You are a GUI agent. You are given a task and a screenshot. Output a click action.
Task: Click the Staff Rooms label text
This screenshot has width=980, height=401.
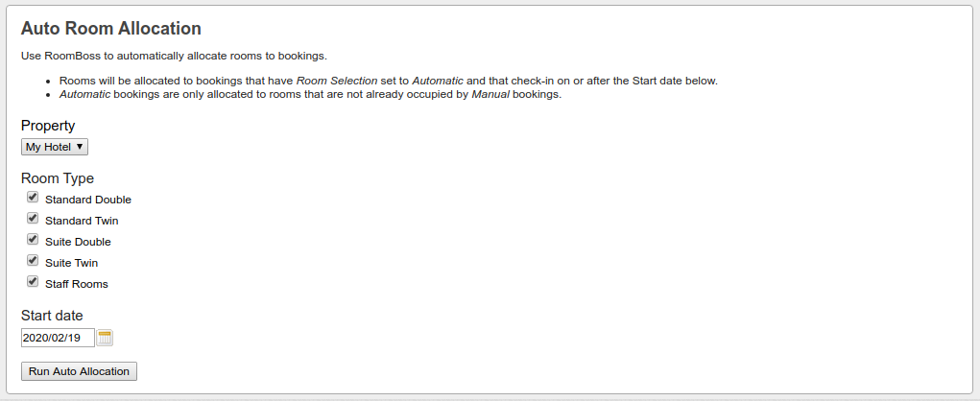[x=77, y=284]
